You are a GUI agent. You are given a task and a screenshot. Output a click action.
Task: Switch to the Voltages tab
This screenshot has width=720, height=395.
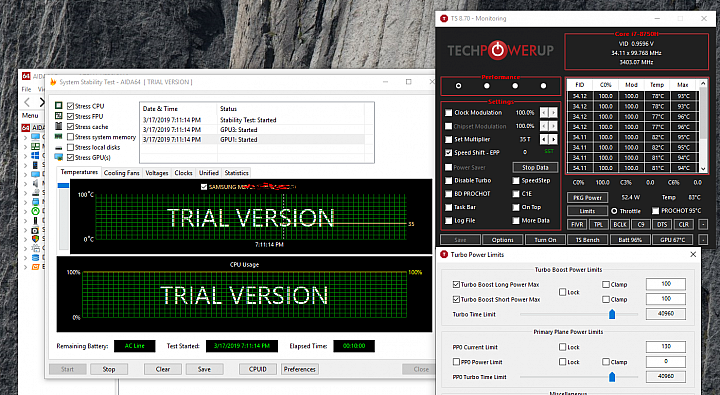pos(157,173)
